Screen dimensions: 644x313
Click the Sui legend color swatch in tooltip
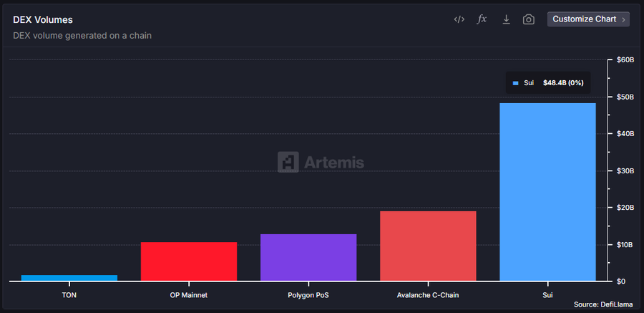click(x=515, y=83)
